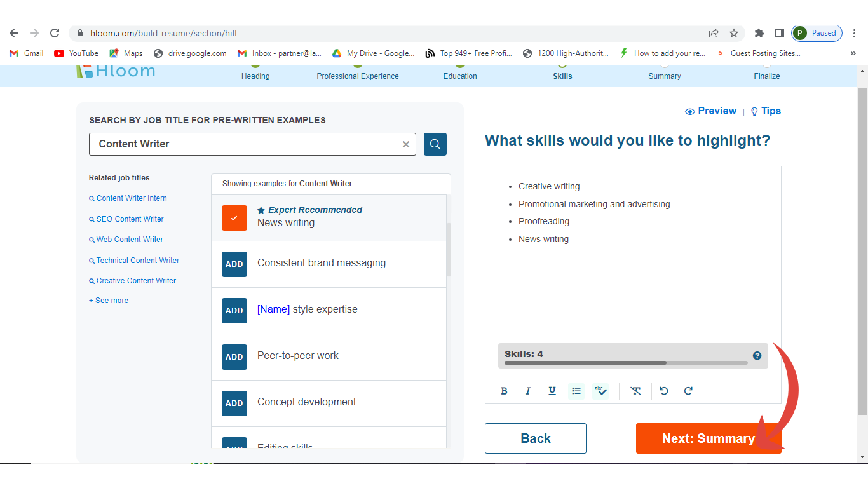Uncheck the News writing recommended skill

tap(234, 218)
